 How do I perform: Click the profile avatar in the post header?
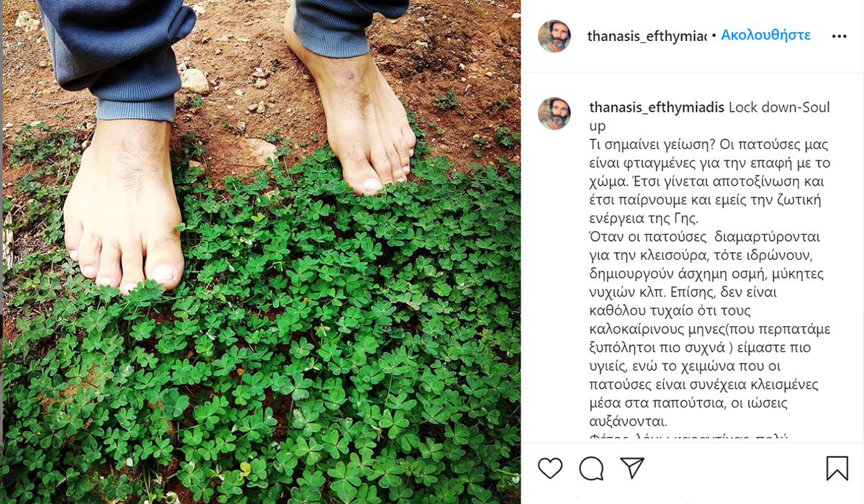coord(554,36)
